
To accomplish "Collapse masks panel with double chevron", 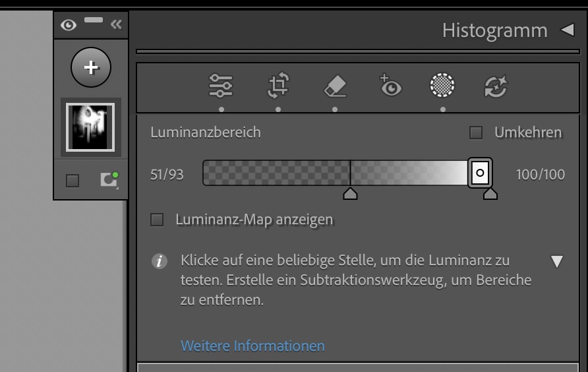I will click(117, 24).
